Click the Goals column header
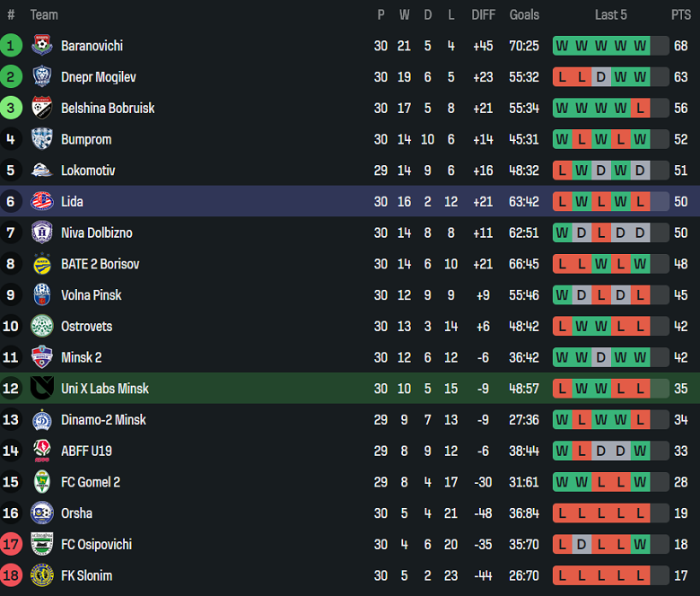700x596 pixels. (x=524, y=14)
